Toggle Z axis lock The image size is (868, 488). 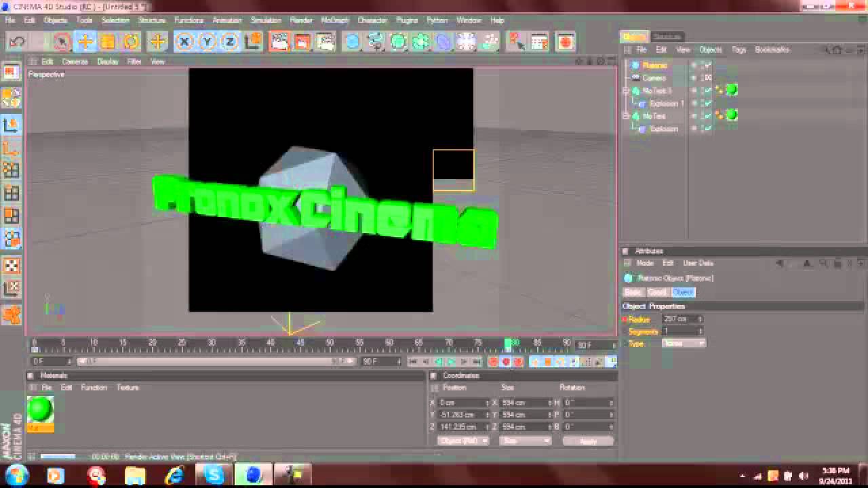click(x=230, y=42)
